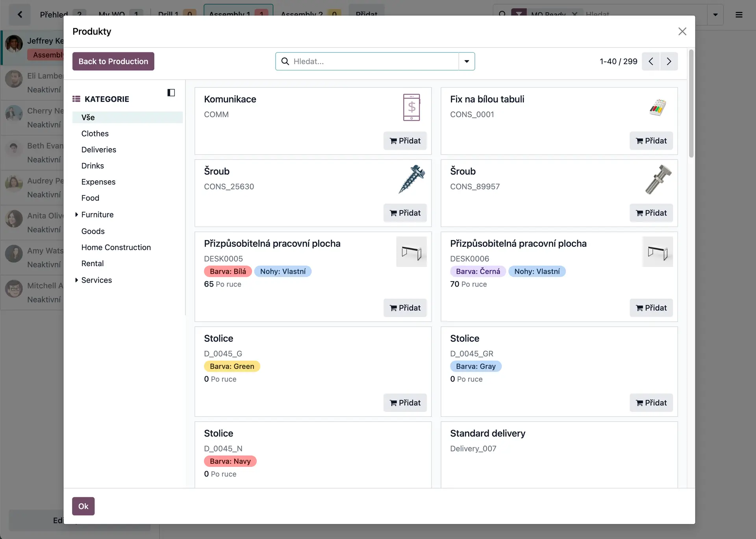Open the search options dropdown arrow
This screenshot has height=539, width=756.
pos(467,61)
